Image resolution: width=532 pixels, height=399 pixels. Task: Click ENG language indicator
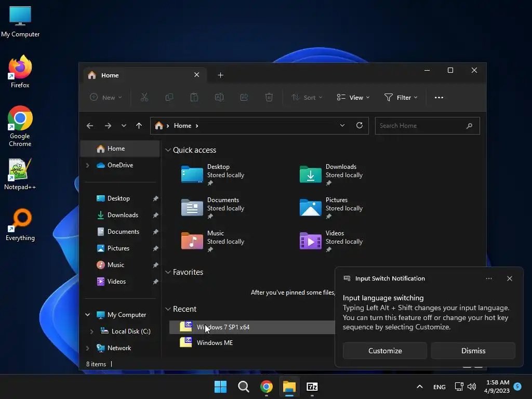[x=440, y=387]
